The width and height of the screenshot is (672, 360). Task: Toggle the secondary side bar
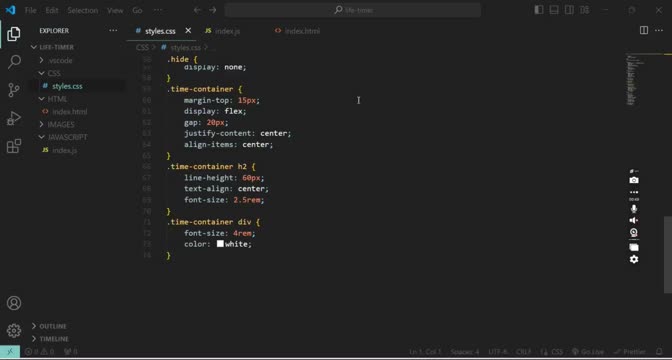click(x=569, y=10)
